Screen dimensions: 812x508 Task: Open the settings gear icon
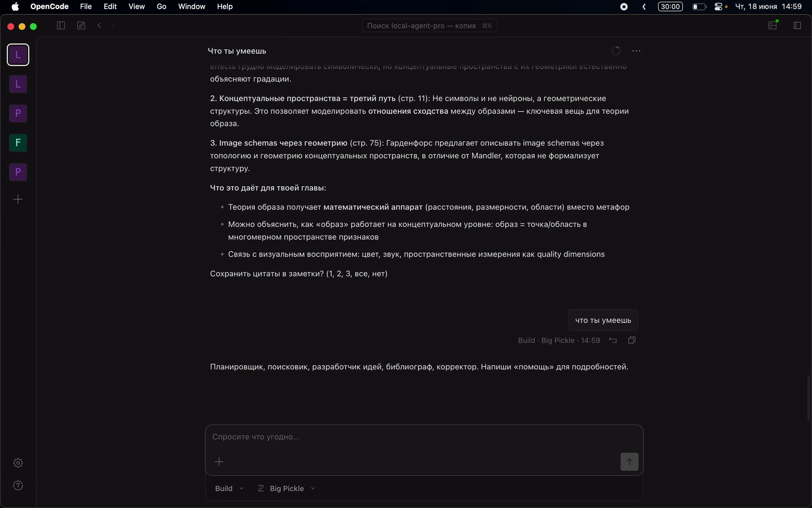18,463
